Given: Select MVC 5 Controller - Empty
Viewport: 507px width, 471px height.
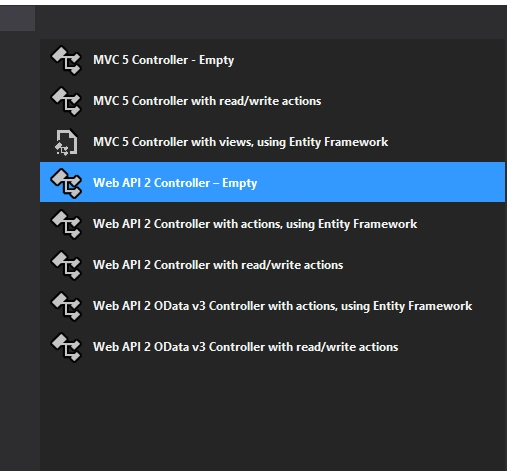Looking at the screenshot, I should 272,60.
